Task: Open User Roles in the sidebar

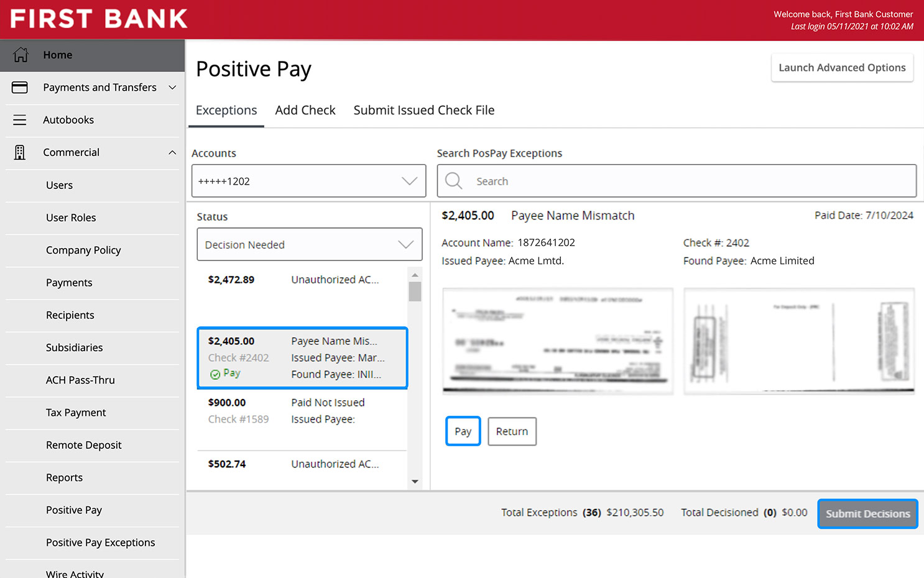Action: 93,218
